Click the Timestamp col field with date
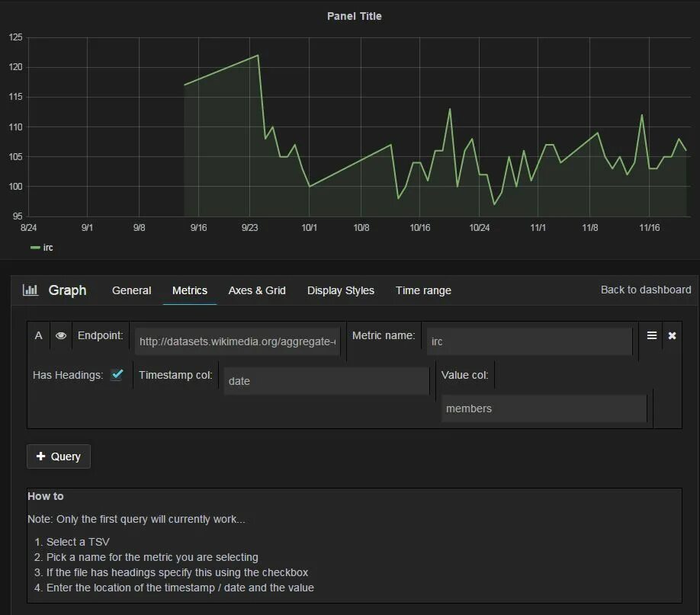 pos(326,381)
